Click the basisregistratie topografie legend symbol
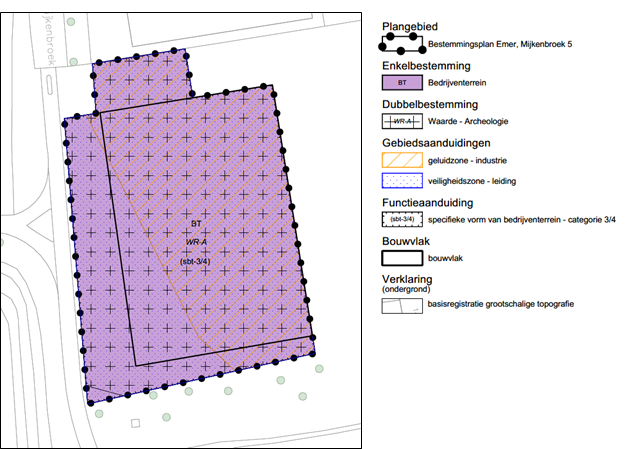 [402, 306]
